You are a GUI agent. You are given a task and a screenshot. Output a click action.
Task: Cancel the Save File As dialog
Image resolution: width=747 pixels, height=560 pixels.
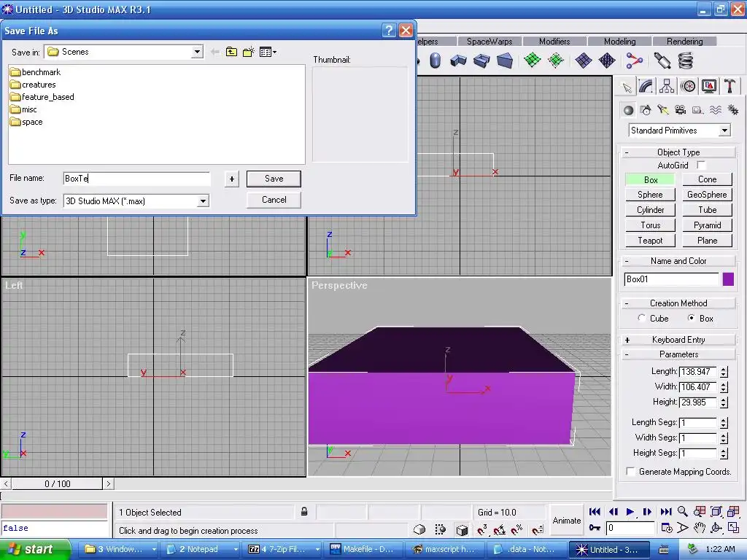[274, 200]
